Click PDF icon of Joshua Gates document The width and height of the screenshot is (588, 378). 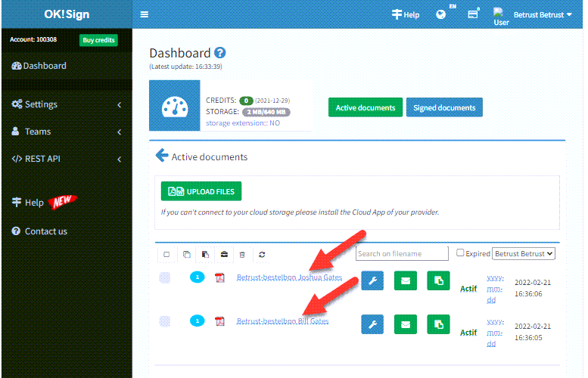click(219, 277)
